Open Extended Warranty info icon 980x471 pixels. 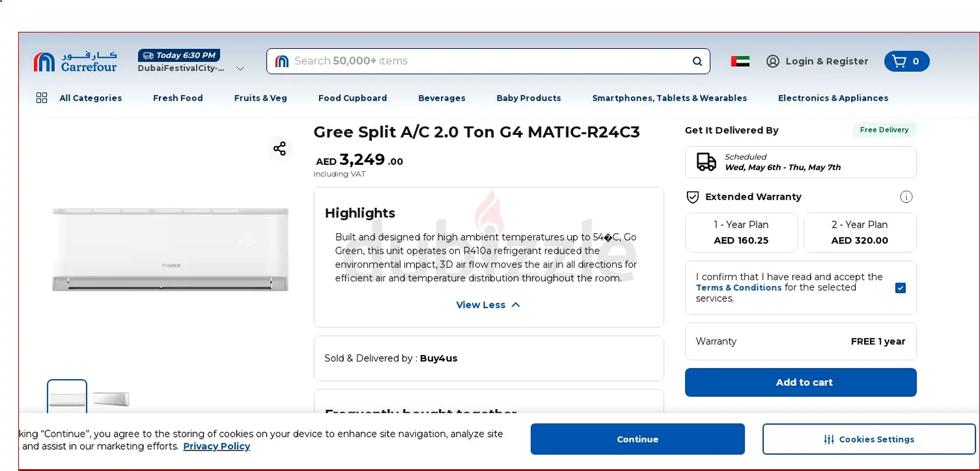pyautogui.click(x=906, y=197)
